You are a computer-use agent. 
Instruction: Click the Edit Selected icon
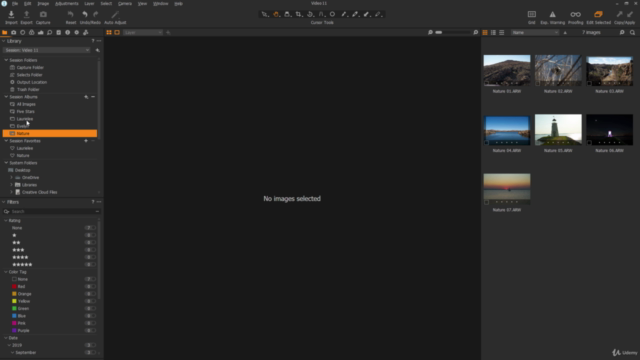click(x=598, y=15)
